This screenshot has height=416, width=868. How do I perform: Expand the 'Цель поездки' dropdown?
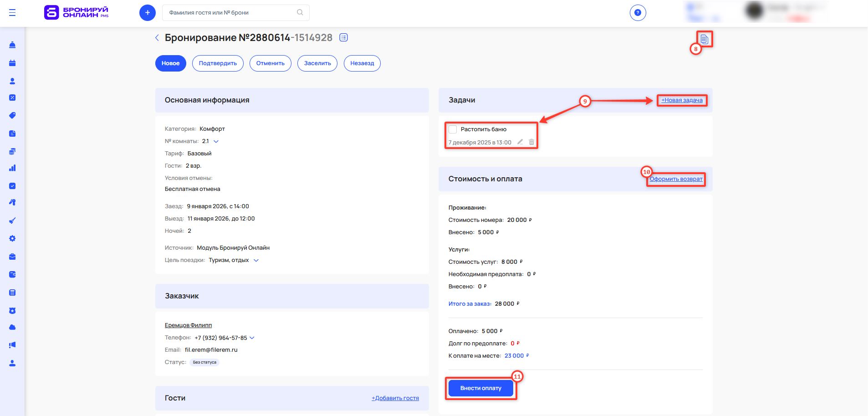point(256,261)
